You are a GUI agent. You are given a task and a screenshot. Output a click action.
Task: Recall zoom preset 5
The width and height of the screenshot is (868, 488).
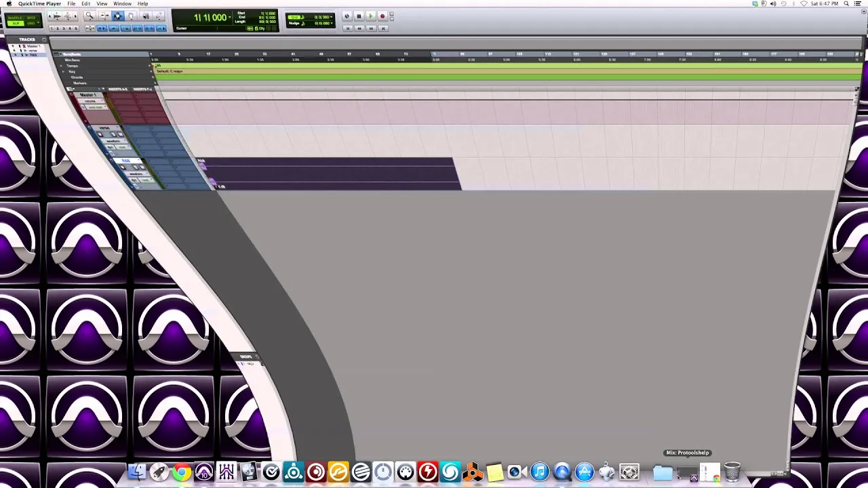76,28
